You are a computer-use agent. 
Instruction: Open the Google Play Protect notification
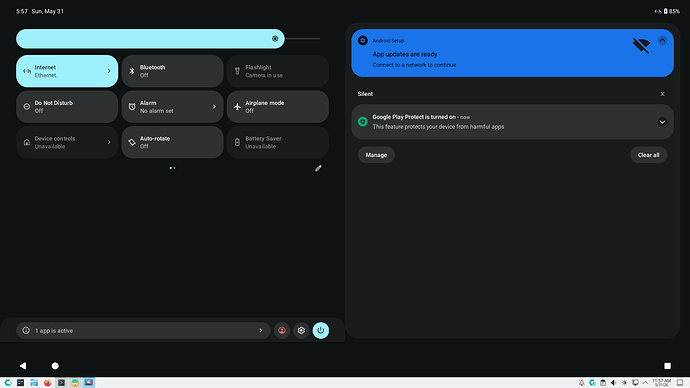[512, 122]
